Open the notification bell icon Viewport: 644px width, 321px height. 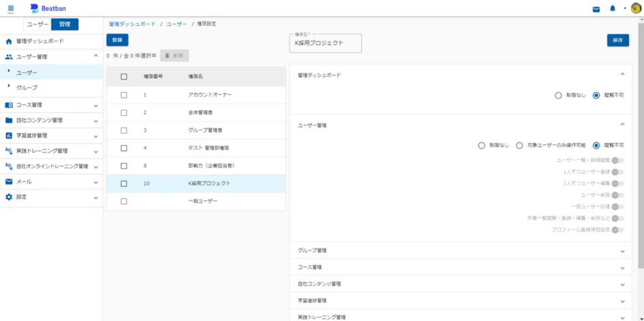tap(612, 9)
